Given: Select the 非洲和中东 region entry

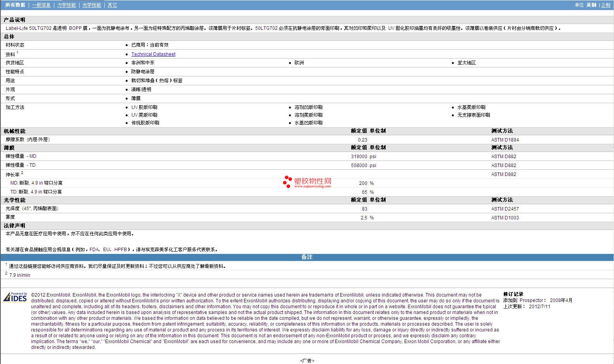Looking at the screenshot, I should pos(143,63).
